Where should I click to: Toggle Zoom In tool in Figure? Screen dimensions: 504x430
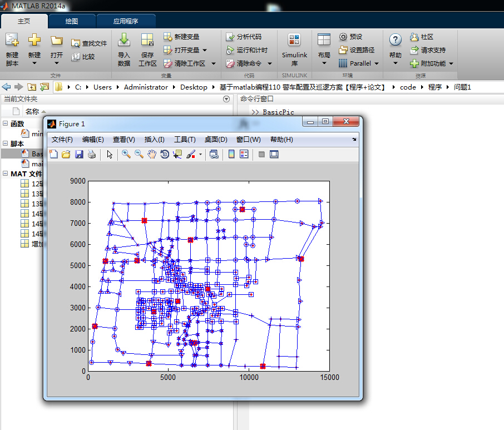click(x=126, y=154)
